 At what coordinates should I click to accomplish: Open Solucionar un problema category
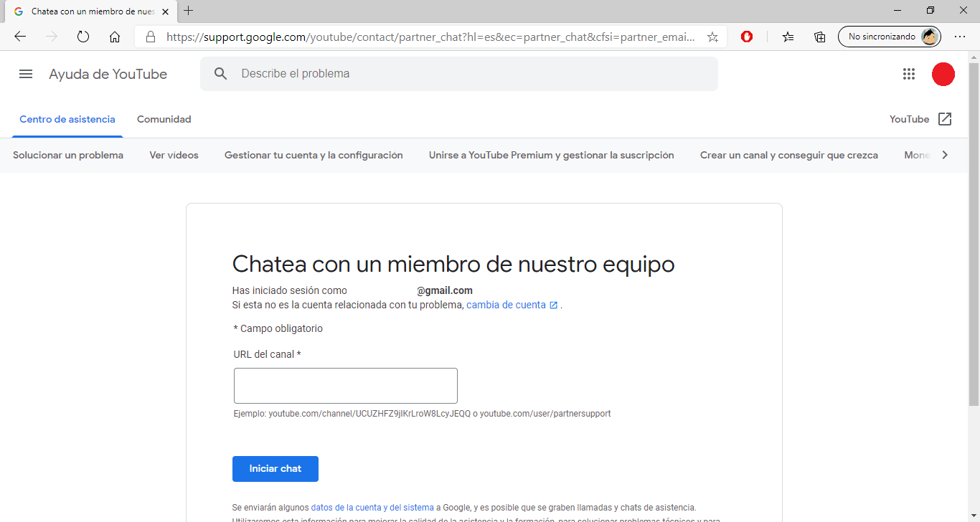point(68,155)
